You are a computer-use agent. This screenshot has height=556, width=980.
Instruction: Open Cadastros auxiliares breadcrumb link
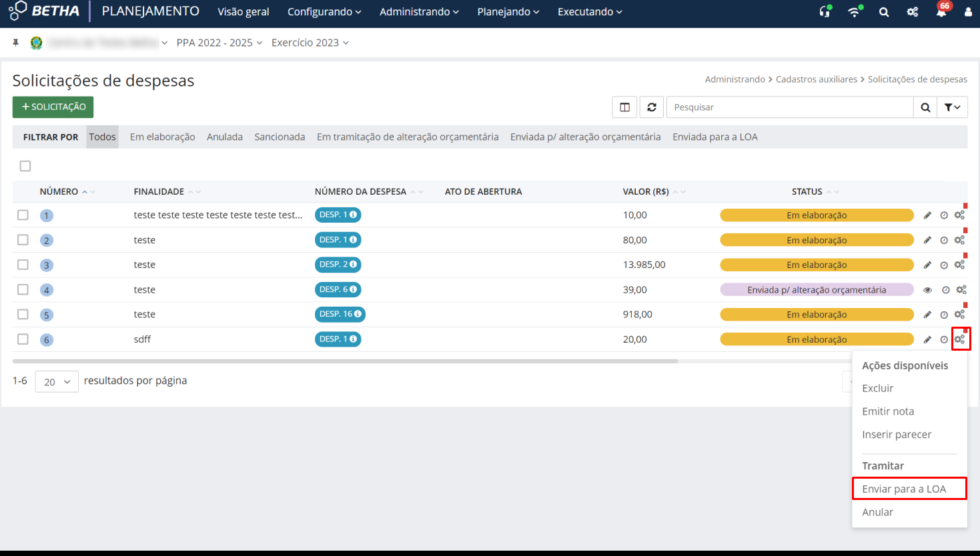point(817,79)
